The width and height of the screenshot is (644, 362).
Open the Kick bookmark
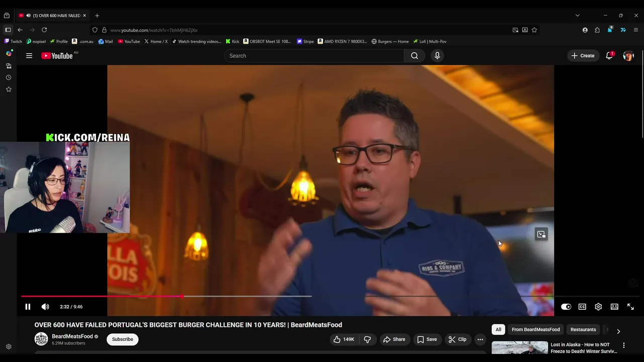tap(232, 42)
